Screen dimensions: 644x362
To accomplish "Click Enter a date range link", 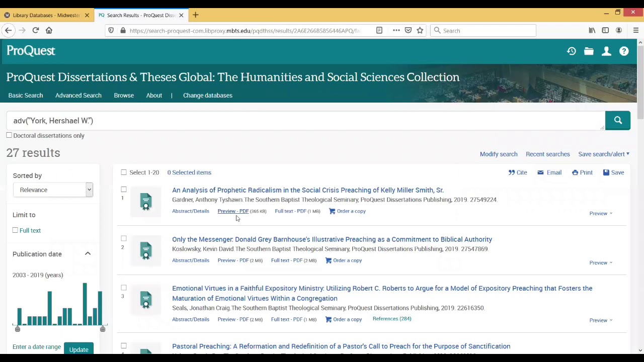I will (x=37, y=347).
